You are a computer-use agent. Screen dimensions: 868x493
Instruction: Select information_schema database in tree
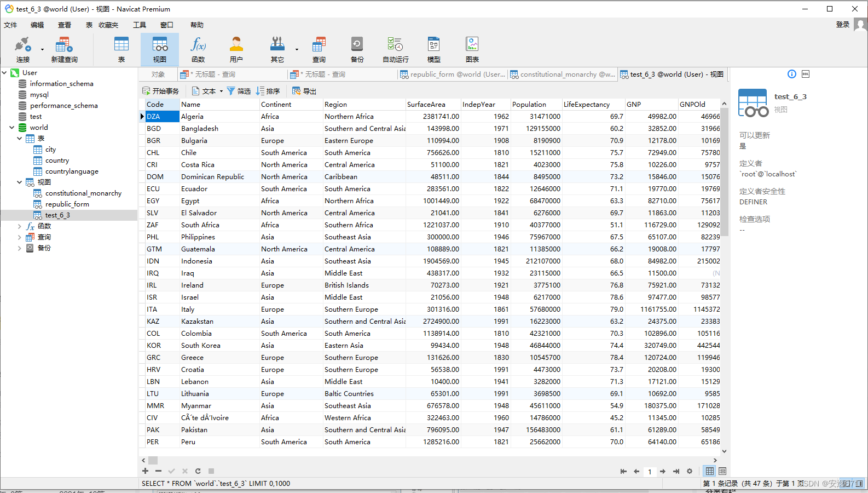[61, 83]
